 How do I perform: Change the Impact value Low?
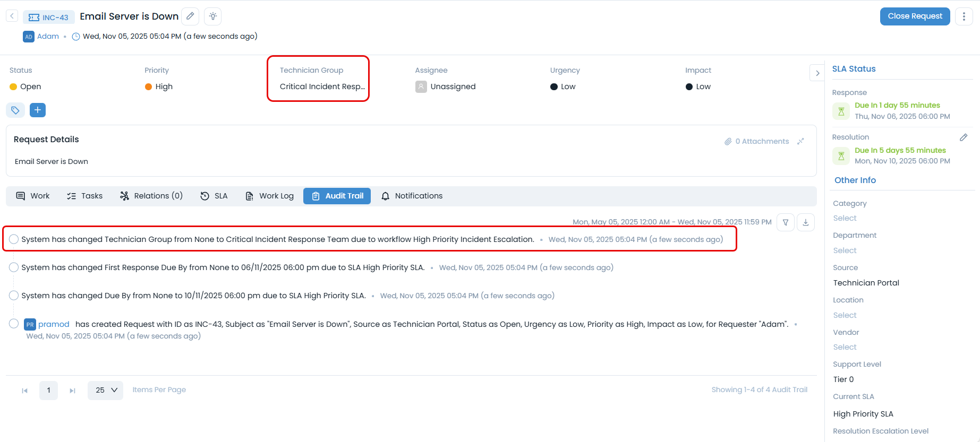[x=698, y=86]
